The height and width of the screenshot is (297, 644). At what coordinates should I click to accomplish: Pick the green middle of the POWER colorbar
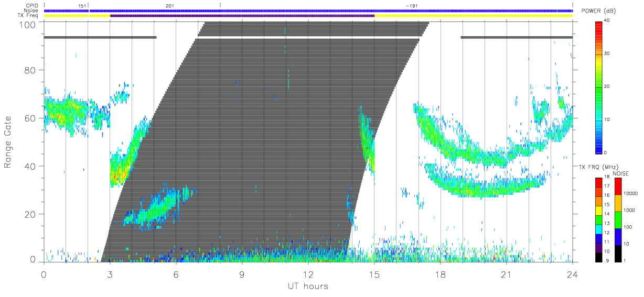(x=599, y=87)
